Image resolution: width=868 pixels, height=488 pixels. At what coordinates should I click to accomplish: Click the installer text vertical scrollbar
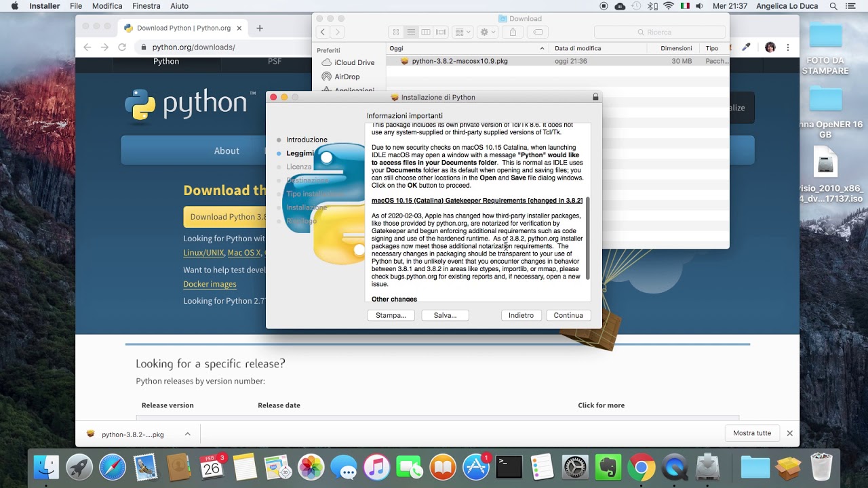[x=588, y=239]
